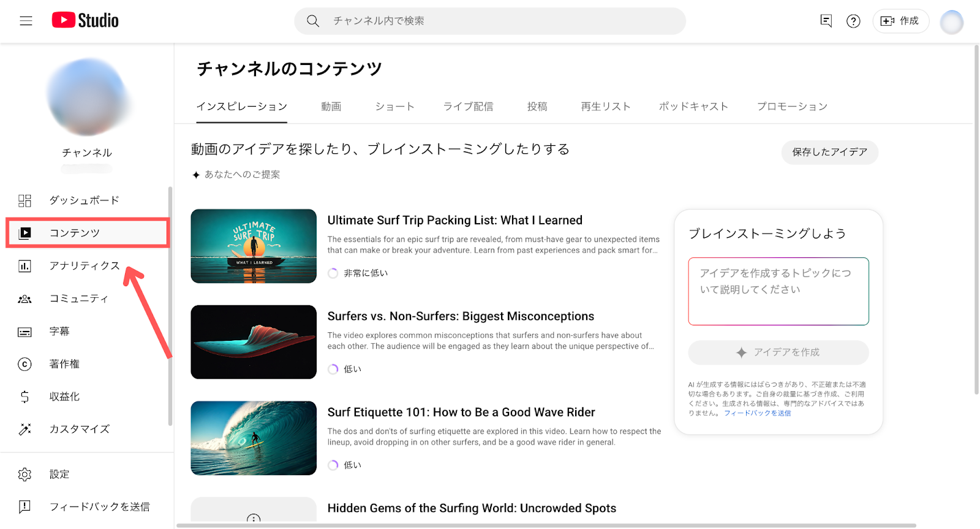980x529 pixels.
Task: Open the comments notification icon in header
Action: 826,21
